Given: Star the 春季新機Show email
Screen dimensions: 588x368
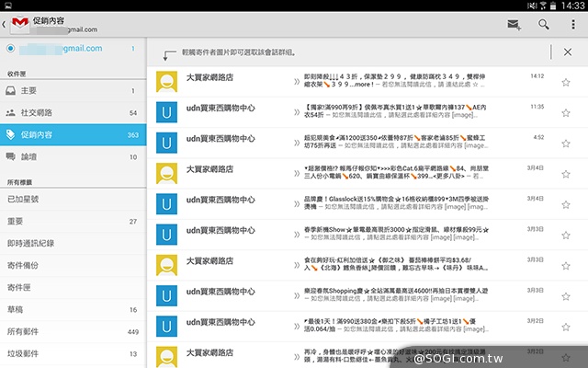Looking at the screenshot, I should click(x=566, y=236).
